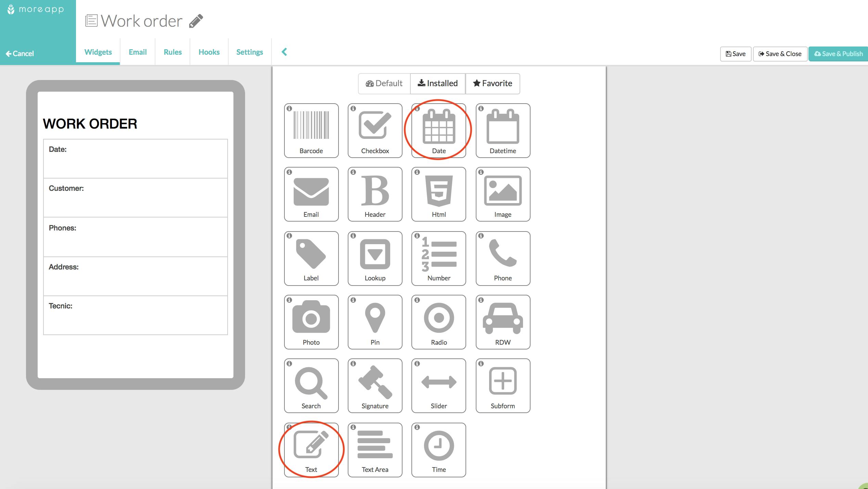Viewport: 868px width, 489px height.
Task: Click the Save & Publish button
Action: coord(839,53)
